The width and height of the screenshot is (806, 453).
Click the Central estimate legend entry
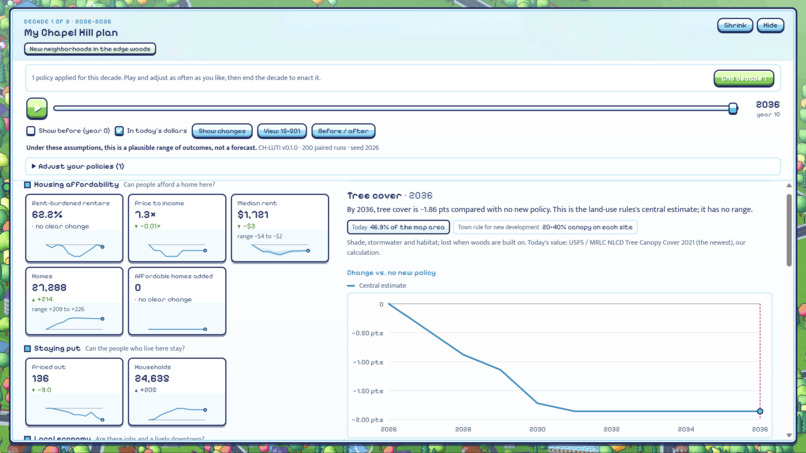coord(377,285)
